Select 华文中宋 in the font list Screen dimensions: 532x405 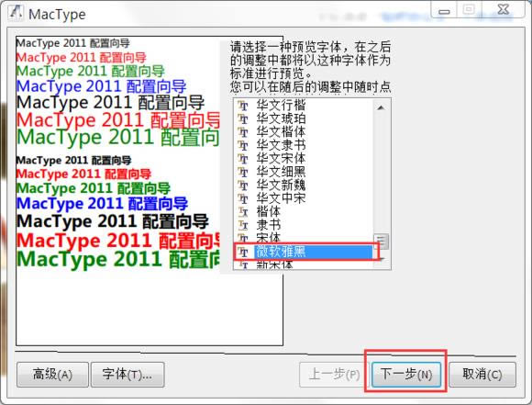click(x=281, y=198)
